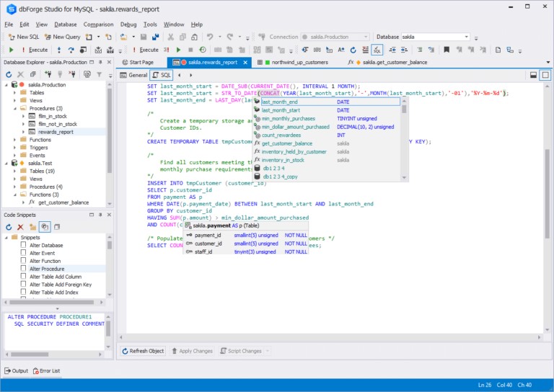Click the Increase Indent icon

tap(404, 50)
